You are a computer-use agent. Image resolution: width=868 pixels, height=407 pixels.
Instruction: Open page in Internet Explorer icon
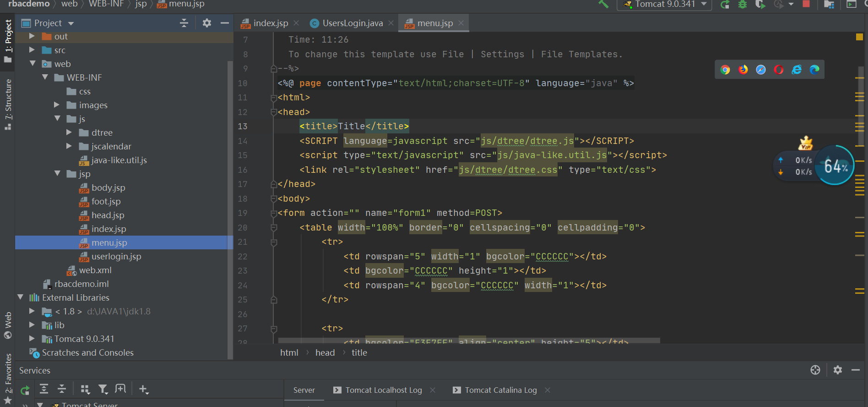(x=797, y=70)
